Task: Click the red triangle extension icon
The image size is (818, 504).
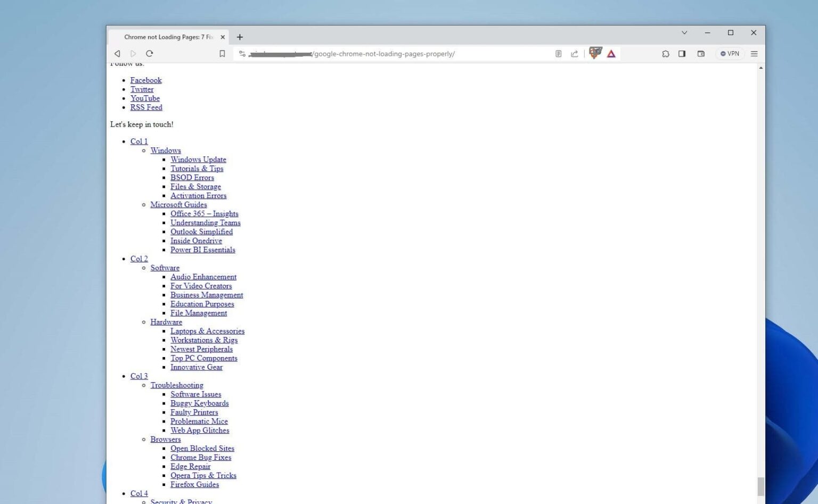Action: [611, 53]
